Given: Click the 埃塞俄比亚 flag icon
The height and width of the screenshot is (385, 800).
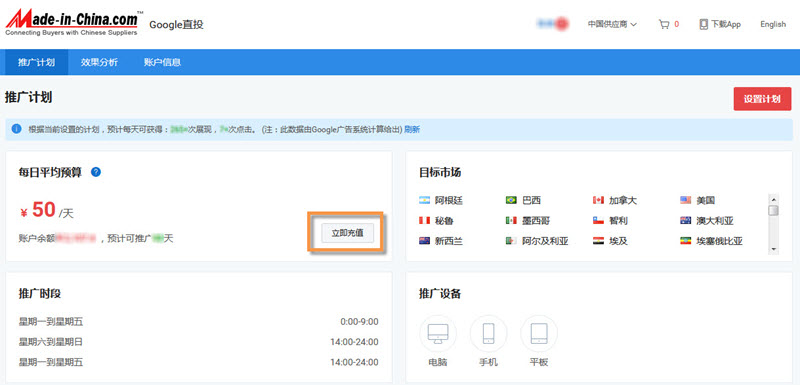Looking at the screenshot, I should click(x=686, y=241).
